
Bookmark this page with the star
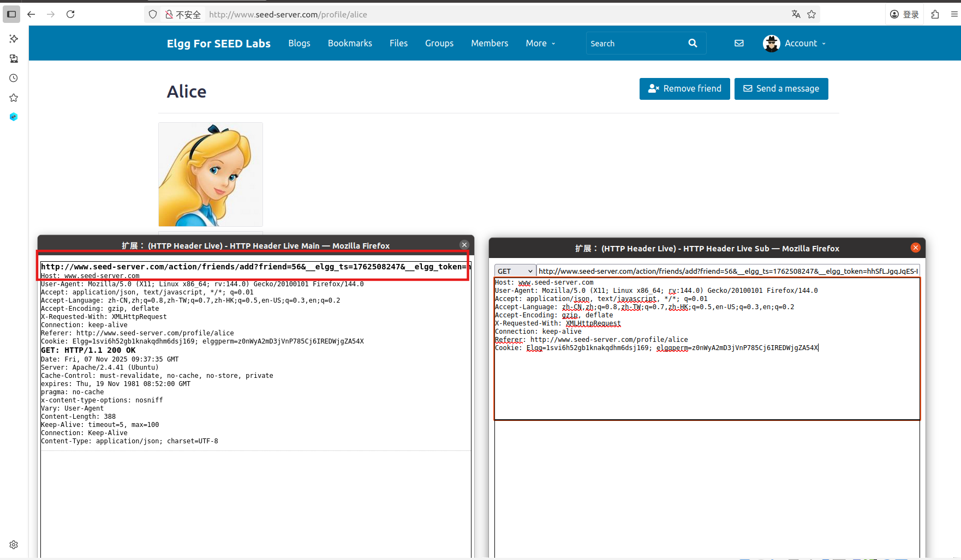[811, 14]
